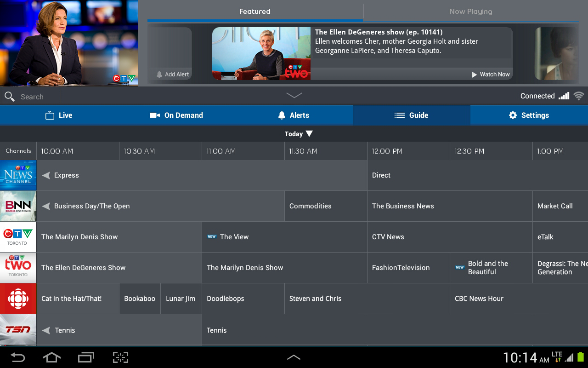Screen dimensions: 588x368
Task: Tap the bell icon on Add Alert
Action: click(x=159, y=75)
